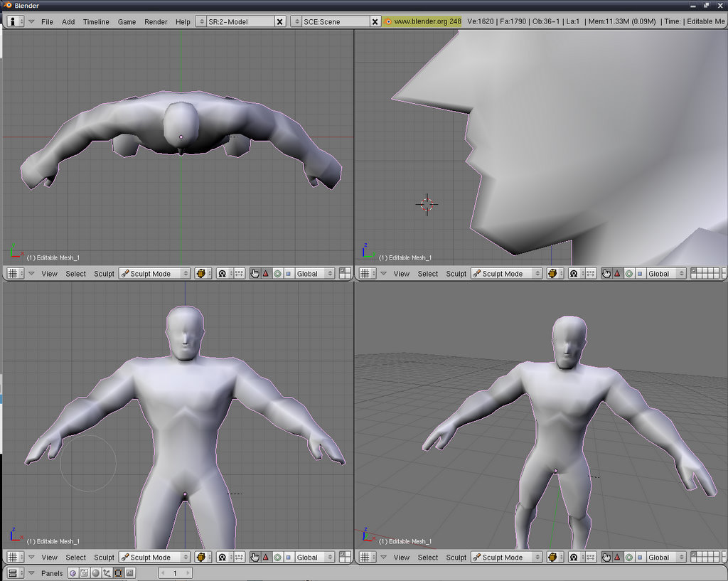The height and width of the screenshot is (581, 728).
Task: Open the www.blender.org link
Action: tap(422, 21)
